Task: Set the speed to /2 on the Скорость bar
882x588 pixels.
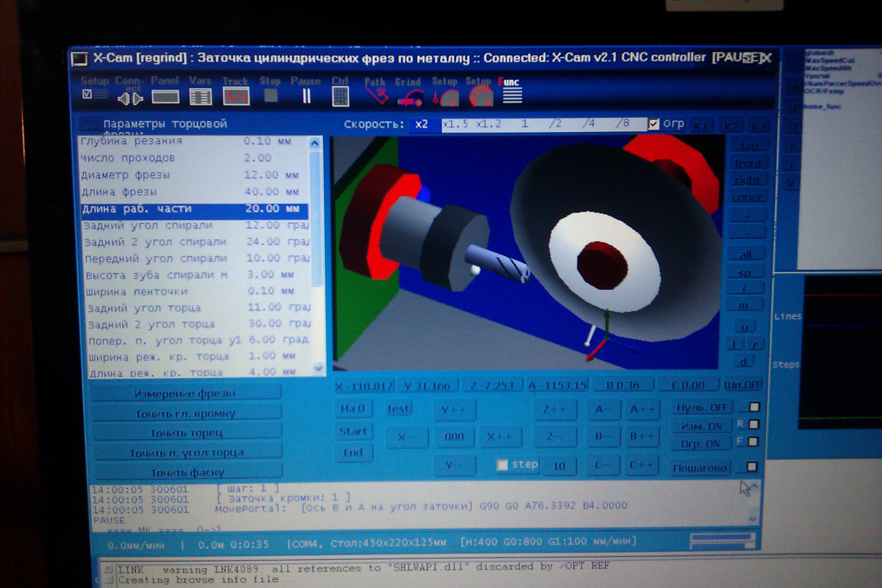Action: point(555,124)
